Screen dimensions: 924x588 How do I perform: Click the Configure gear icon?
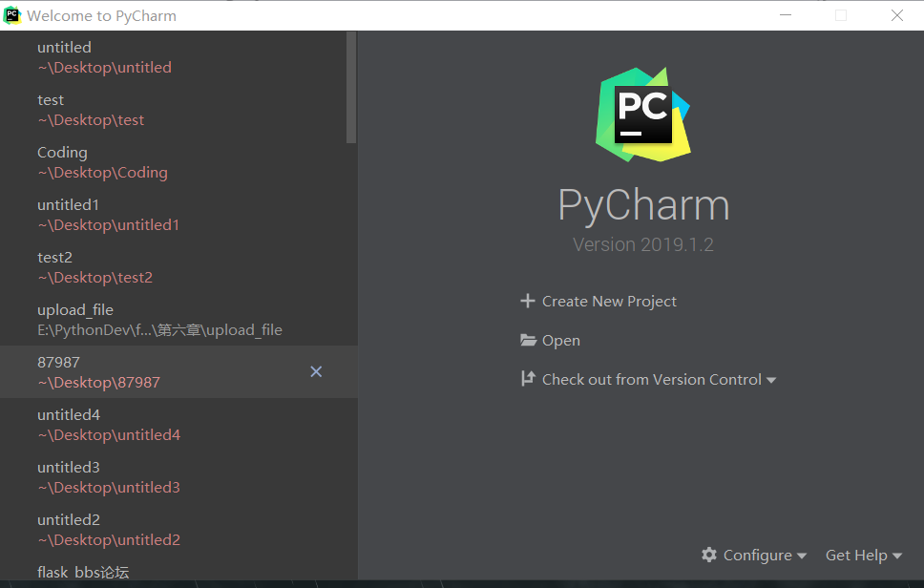pos(709,555)
